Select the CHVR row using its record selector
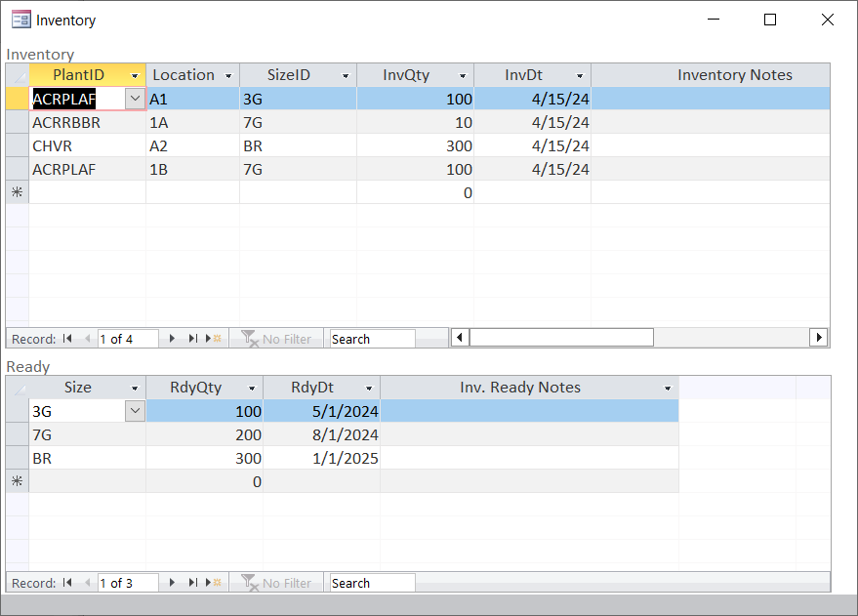 click(x=17, y=145)
